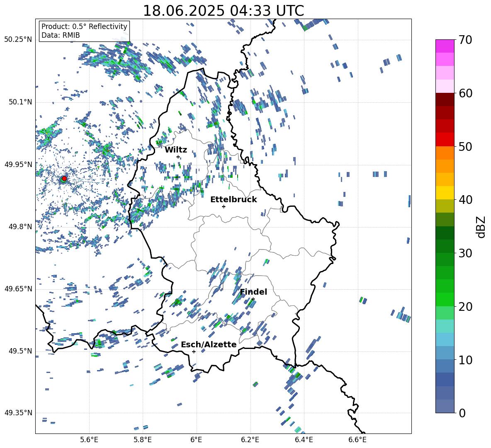Click the colorbar tick label 20
Image resolution: width=491 pixels, height=448 pixels.
tap(466, 307)
